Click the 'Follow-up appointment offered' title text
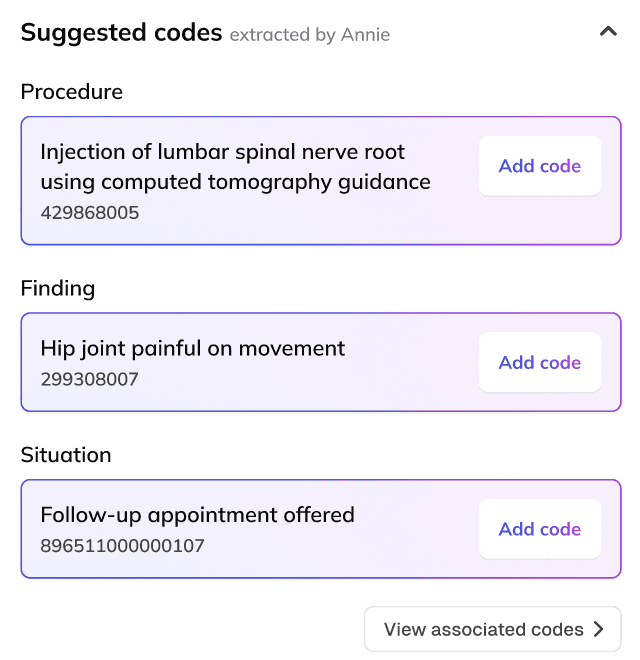 click(197, 515)
